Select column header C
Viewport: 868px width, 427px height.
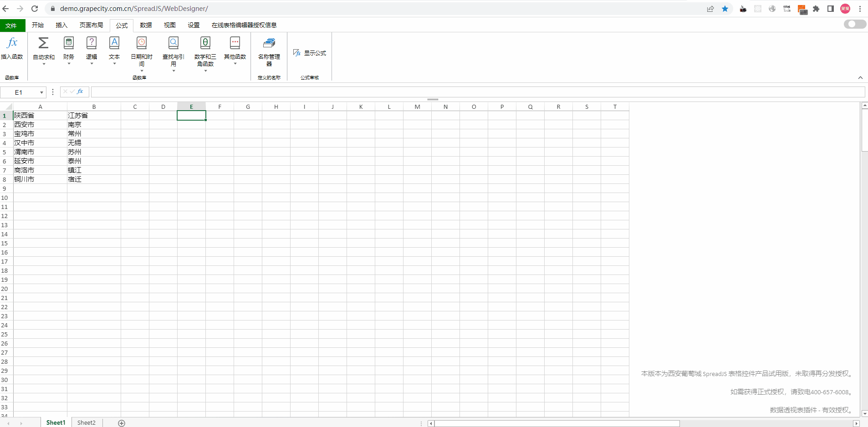135,107
